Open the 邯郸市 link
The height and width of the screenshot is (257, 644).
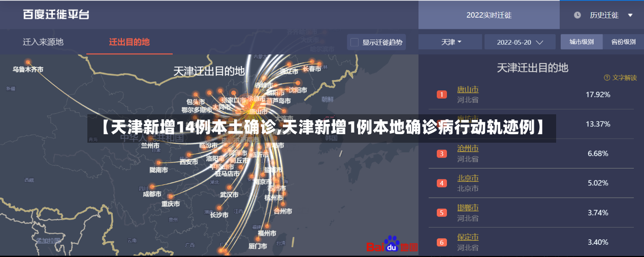click(468, 208)
